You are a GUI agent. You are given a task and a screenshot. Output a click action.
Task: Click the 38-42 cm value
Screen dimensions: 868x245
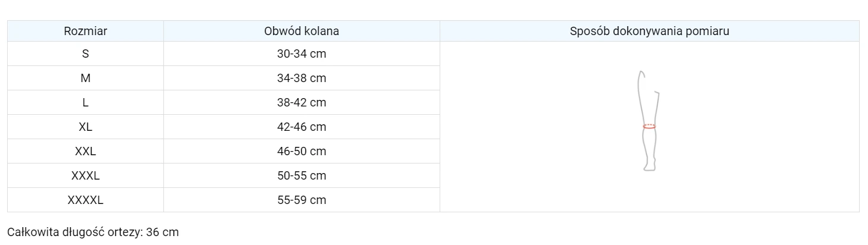point(302,102)
